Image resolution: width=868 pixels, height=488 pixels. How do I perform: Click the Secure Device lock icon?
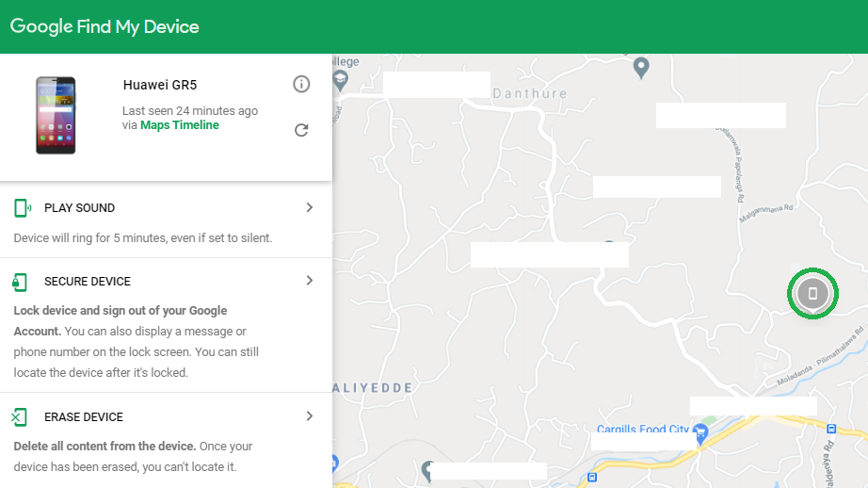(20, 282)
